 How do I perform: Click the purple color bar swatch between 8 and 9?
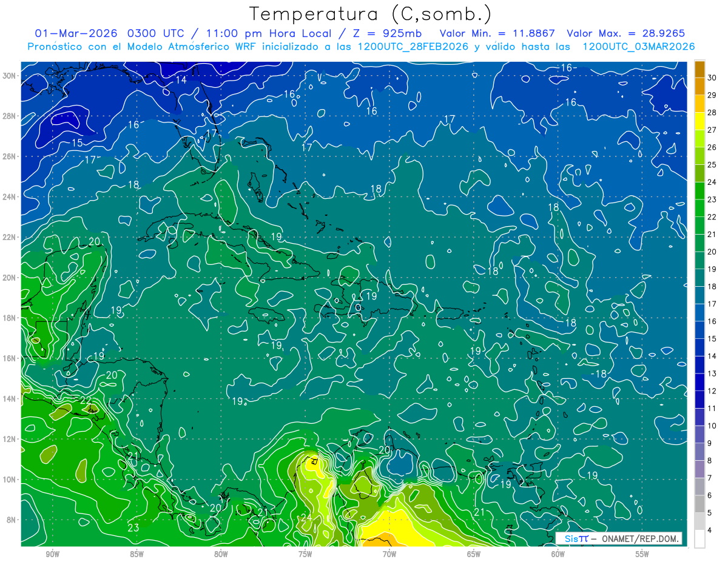[x=700, y=452]
